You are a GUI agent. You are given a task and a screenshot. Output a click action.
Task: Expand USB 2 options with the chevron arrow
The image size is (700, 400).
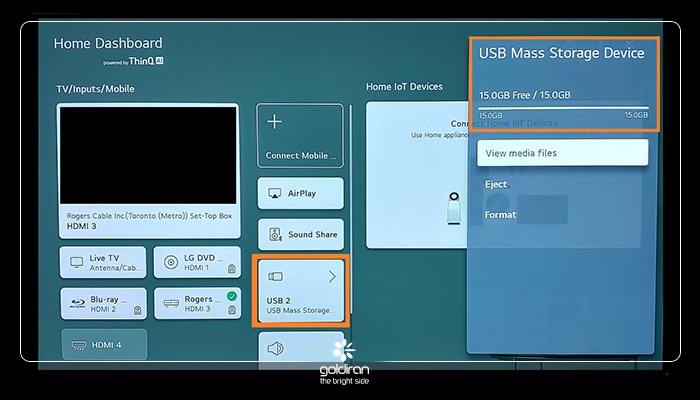[332, 276]
